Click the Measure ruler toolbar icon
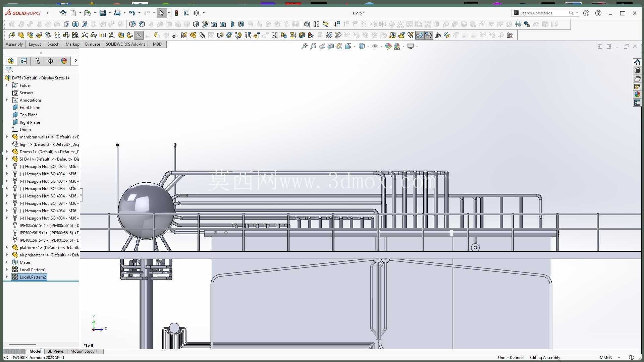This screenshot has height=362, width=644. click(325, 24)
